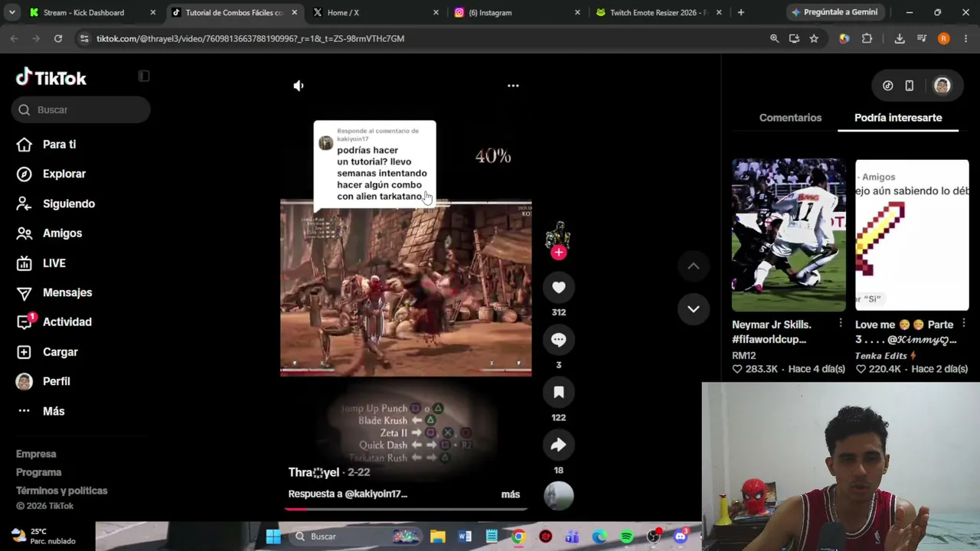The width and height of the screenshot is (980, 551).
Task: Open the spinning sound disc at video bottom
Action: [x=559, y=495]
